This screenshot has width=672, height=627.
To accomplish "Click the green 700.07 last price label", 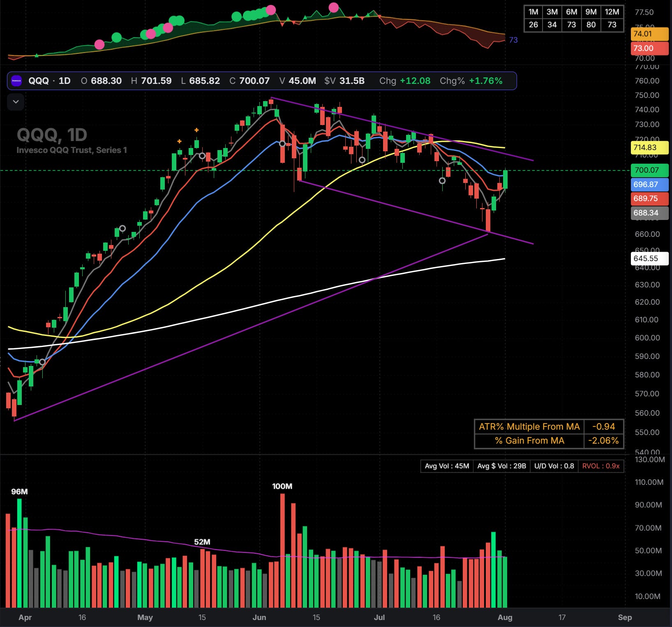I will coord(650,170).
